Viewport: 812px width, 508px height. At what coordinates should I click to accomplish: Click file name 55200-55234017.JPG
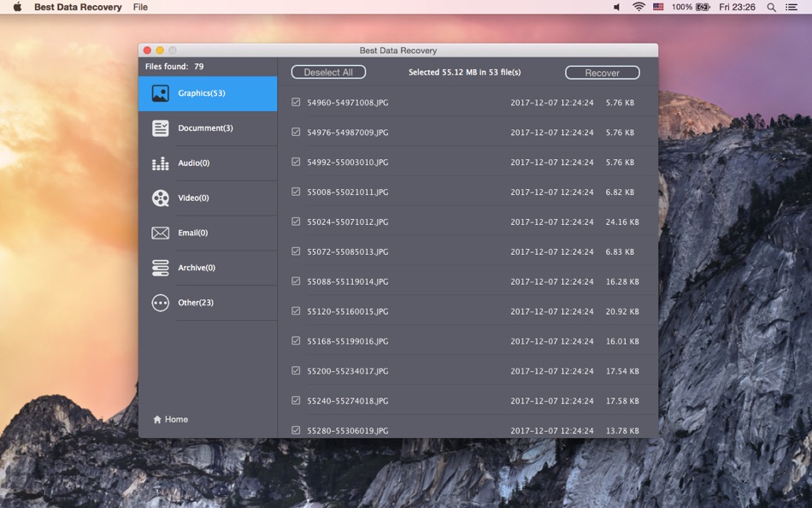[348, 370]
